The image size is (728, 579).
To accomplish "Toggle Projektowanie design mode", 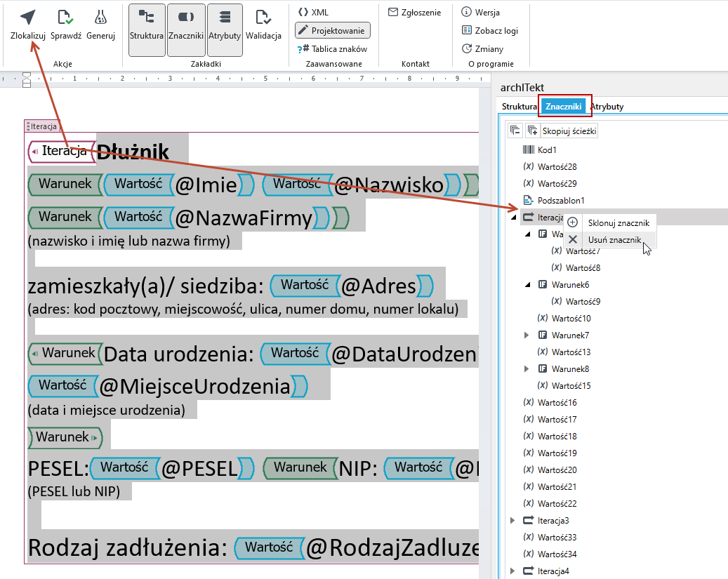I will [333, 31].
